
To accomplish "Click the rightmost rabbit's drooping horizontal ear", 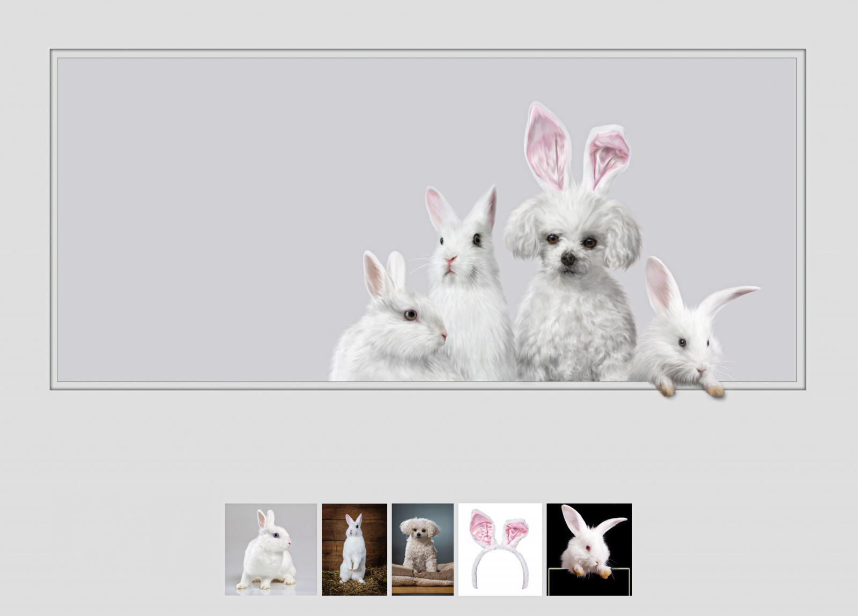I will tap(729, 298).
